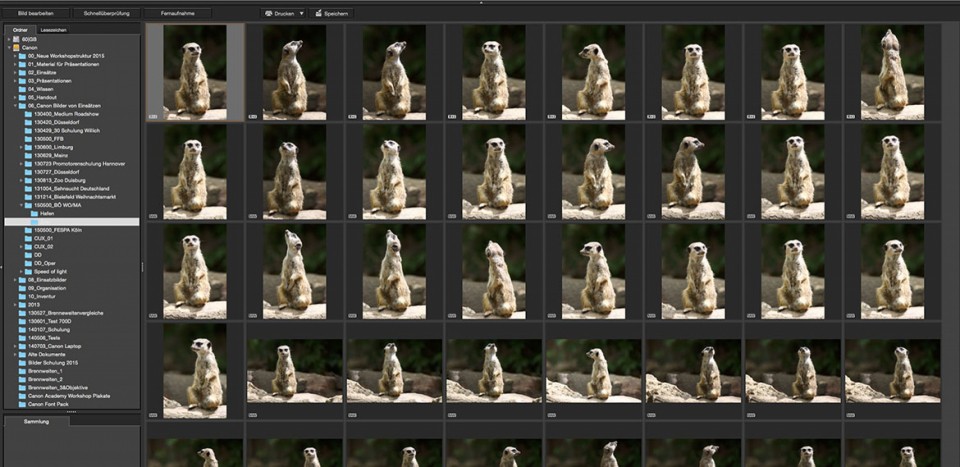Click the DD folder icon
Image resolution: width=960 pixels, height=467 pixels.
28,255
